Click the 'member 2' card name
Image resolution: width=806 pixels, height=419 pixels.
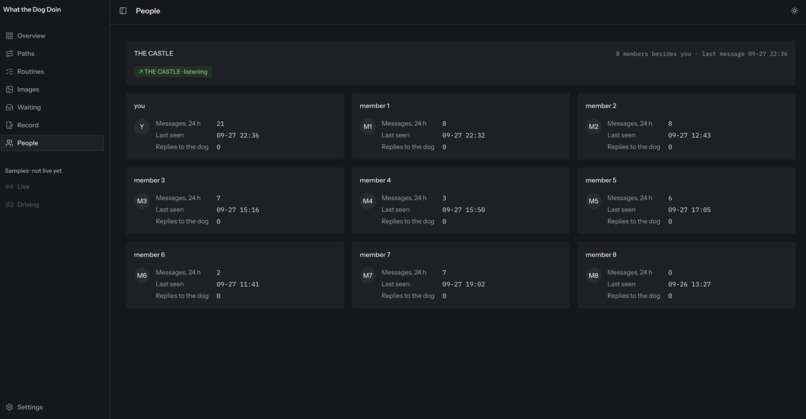601,106
